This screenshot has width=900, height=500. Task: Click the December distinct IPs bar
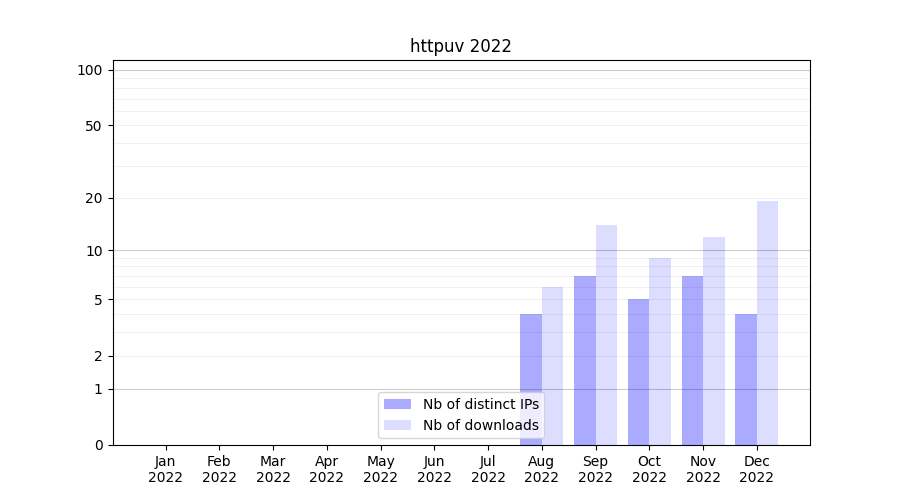tap(746, 379)
